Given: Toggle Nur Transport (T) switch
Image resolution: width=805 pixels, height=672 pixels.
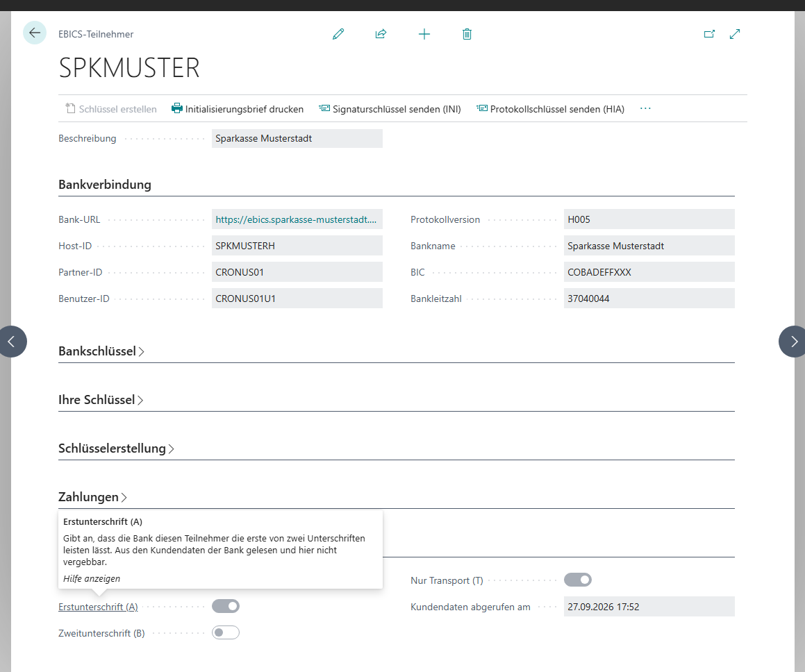Looking at the screenshot, I should pos(578,580).
